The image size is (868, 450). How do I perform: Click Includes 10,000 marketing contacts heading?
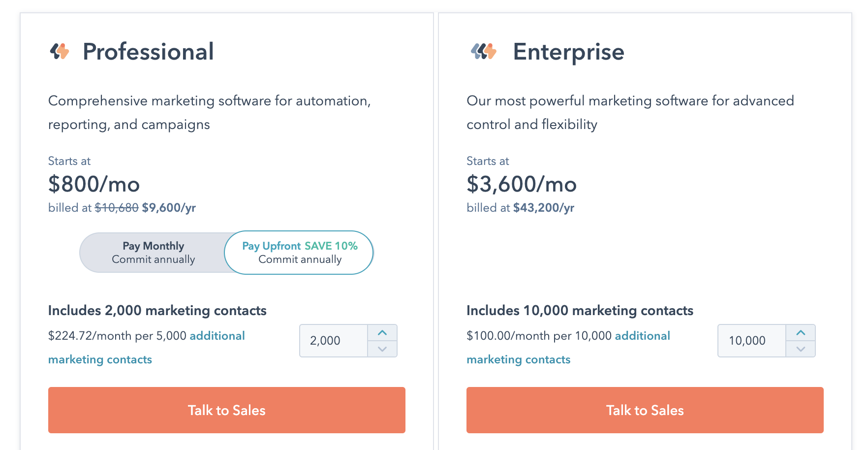pos(580,311)
